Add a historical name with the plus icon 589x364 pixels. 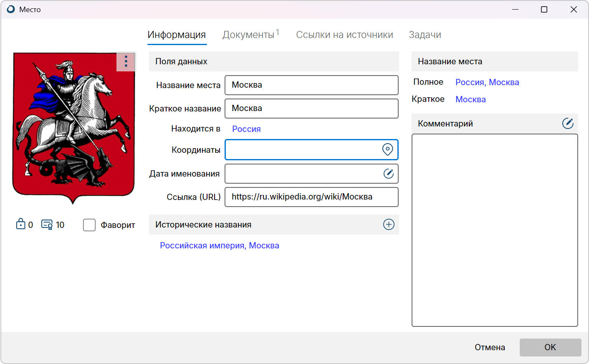pos(389,225)
